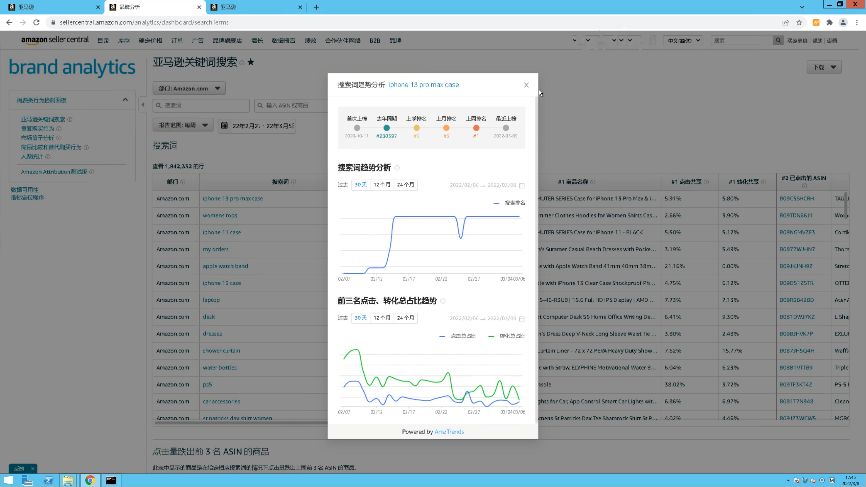Choose the 30 days range on the search rank chart
Viewport: 866px width, 487px height.
coord(361,184)
